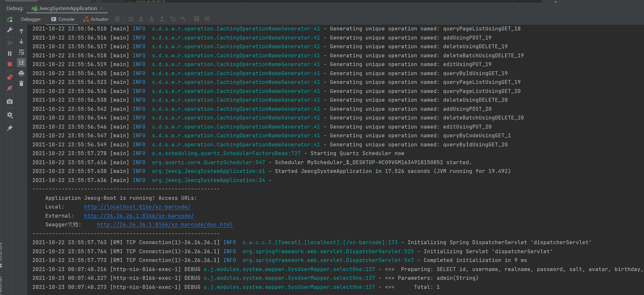Viewport: 644px width, 295px height.
Task: Stop the debug session with the red square
Action: 10,64
